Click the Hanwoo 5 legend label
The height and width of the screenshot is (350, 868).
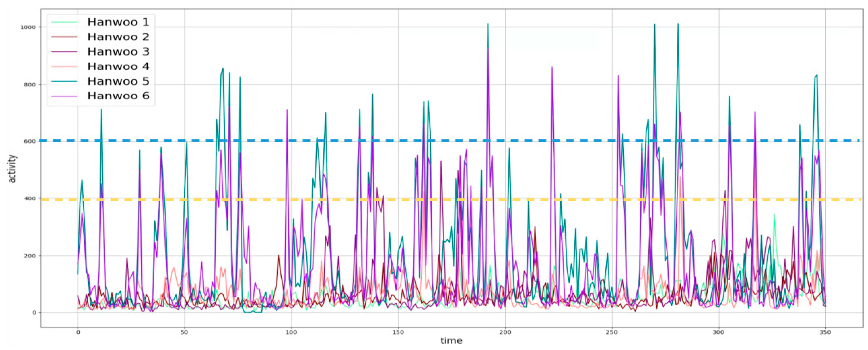118,81
